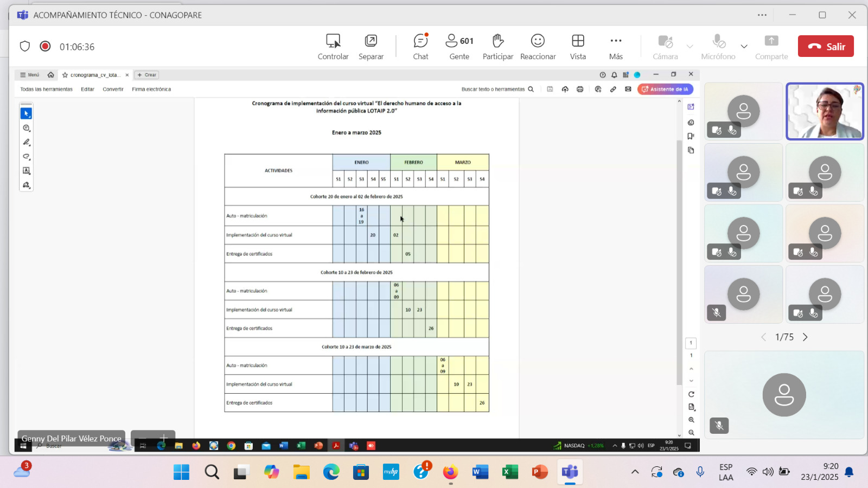Click Participar raise hand icon
Image resolution: width=868 pixels, height=488 pixels.
tap(497, 47)
